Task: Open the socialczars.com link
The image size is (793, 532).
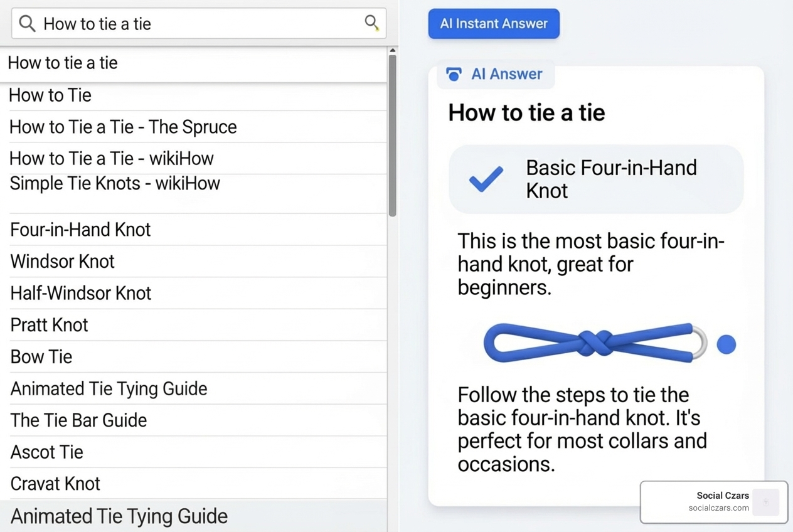Action: click(x=718, y=508)
